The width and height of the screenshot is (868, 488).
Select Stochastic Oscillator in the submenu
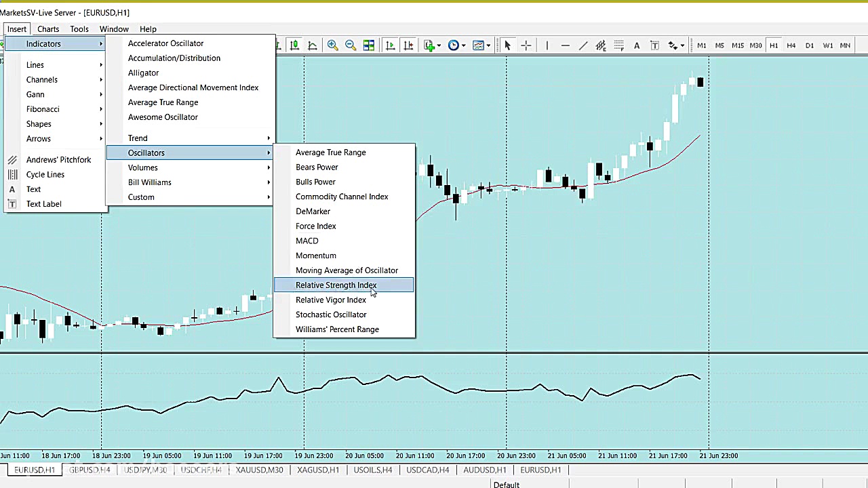tap(331, 314)
